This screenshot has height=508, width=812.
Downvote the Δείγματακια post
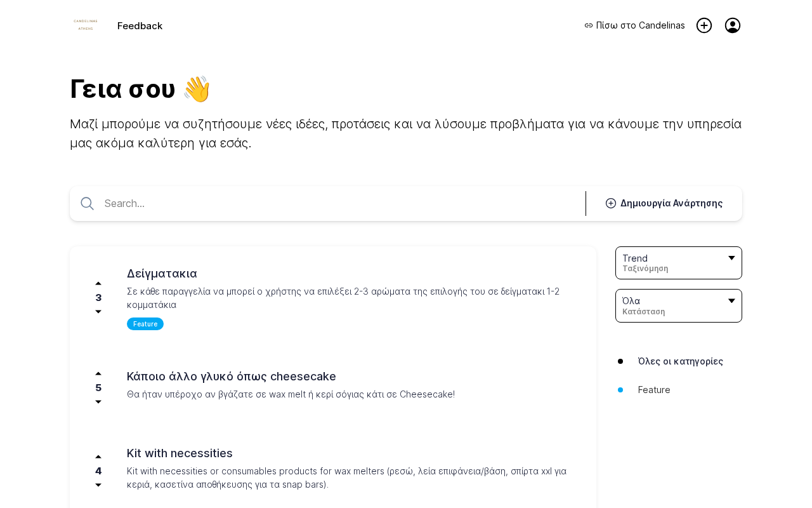point(98,312)
